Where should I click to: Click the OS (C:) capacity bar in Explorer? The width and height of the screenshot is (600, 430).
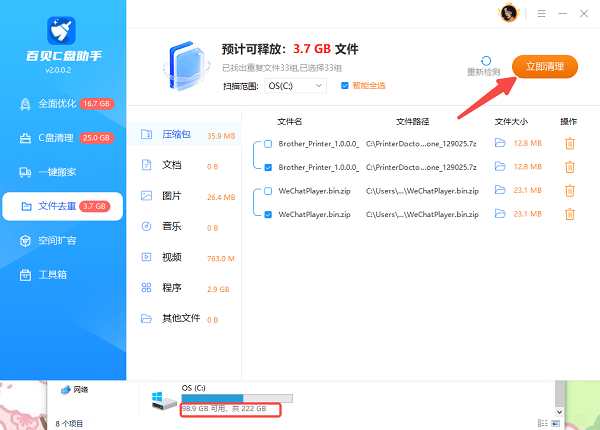pyautogui.click(x=237, y=398)
